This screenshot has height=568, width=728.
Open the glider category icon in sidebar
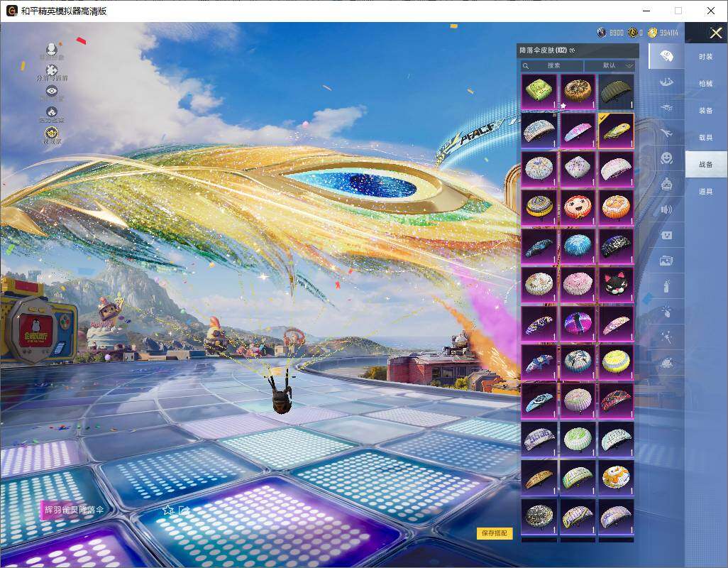point(667,82)
